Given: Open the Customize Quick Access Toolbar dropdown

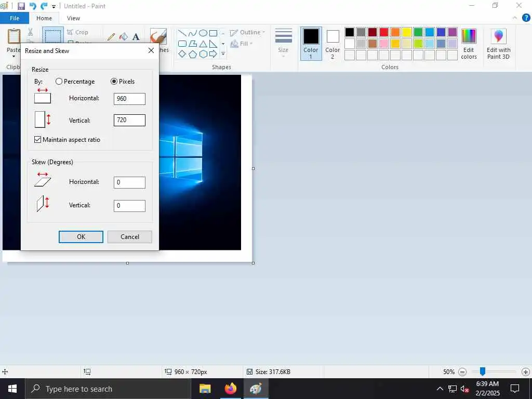Looking at the screenshot, I should [54, 6].
